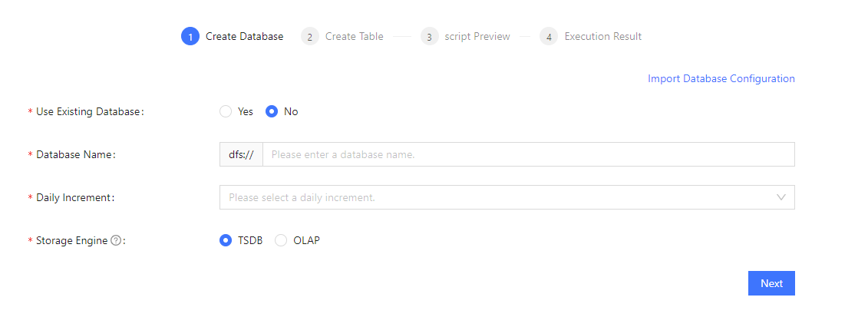The width and height of the screenshot is (868, 317).
Task: Choose the TSDB storage engine option
Action: coord(226,240)
